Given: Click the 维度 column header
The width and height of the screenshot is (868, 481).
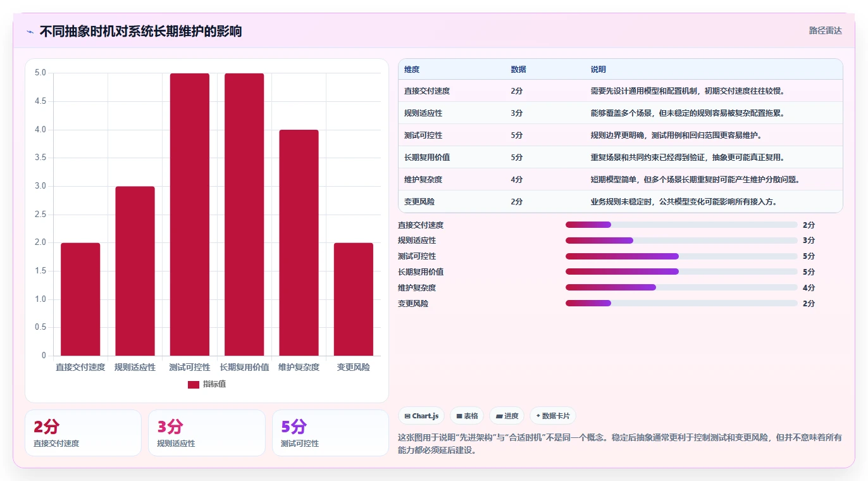Looking at the screenshot, I should pyautogui.click(x=412, y=69).
